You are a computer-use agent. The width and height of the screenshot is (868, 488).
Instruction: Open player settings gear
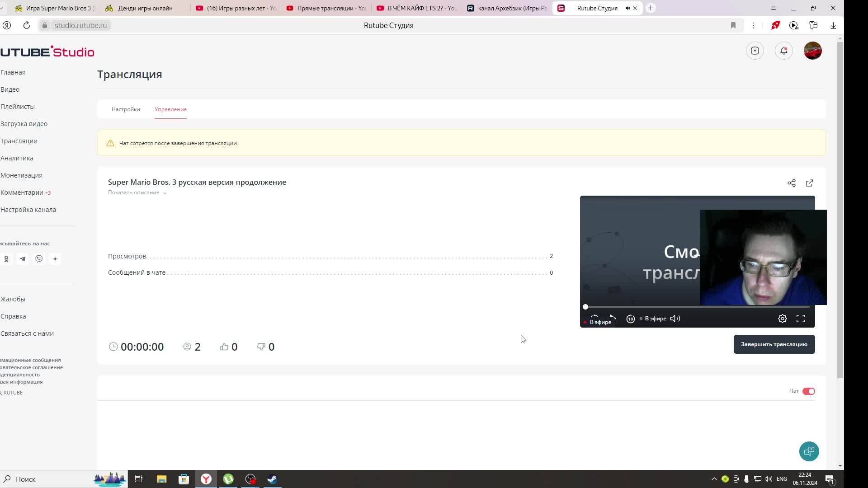click(x=783, y=319)
